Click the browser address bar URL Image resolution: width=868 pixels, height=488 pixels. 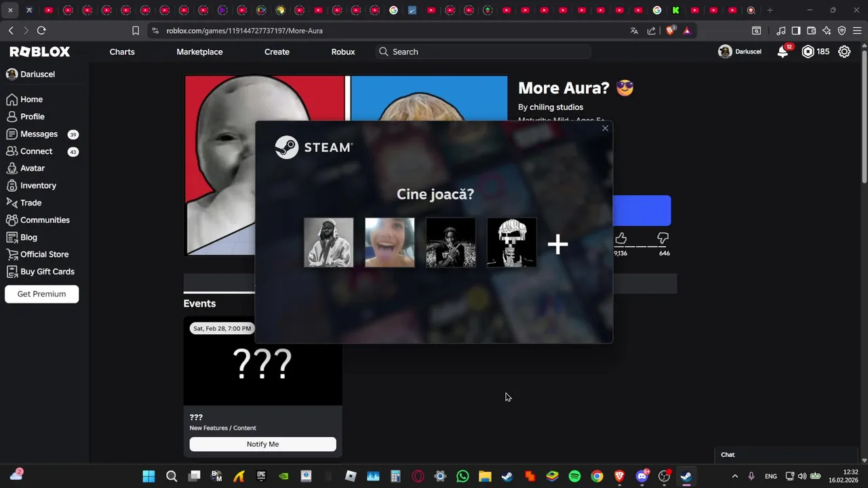(245, 30)
